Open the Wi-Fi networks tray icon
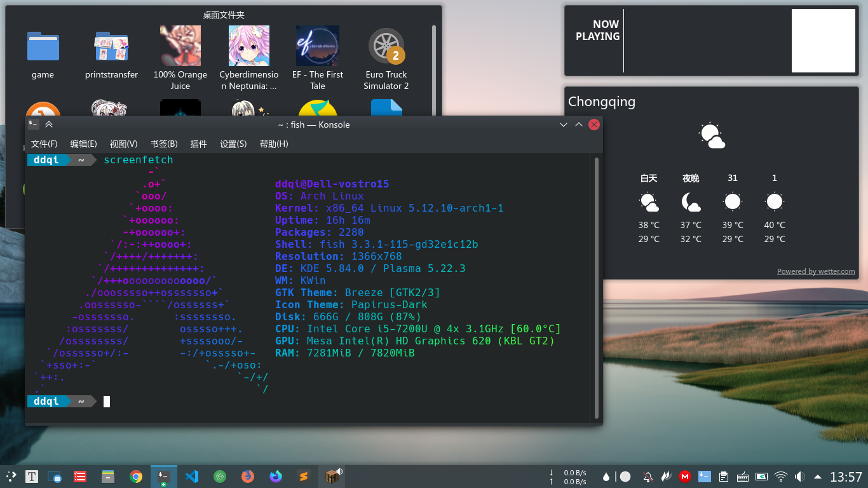 [781, 477]
